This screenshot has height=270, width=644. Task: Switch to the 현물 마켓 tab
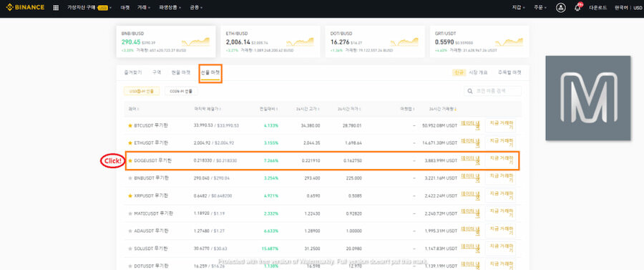click(181, 72)
